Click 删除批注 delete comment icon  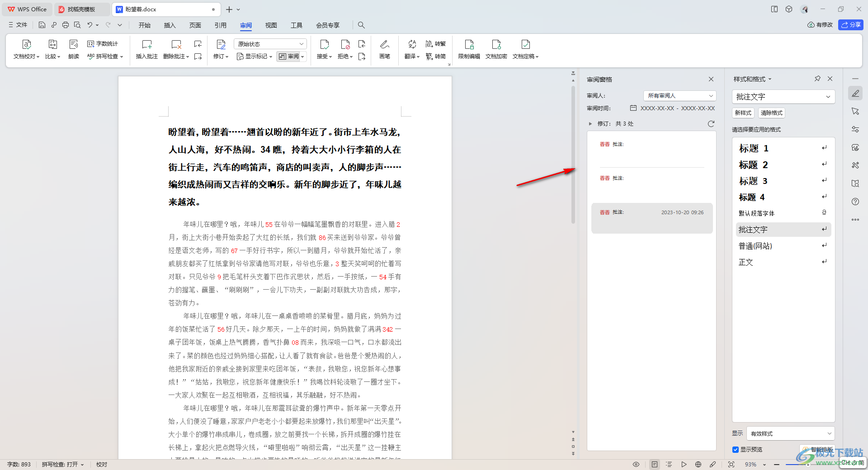click(176, 44)
